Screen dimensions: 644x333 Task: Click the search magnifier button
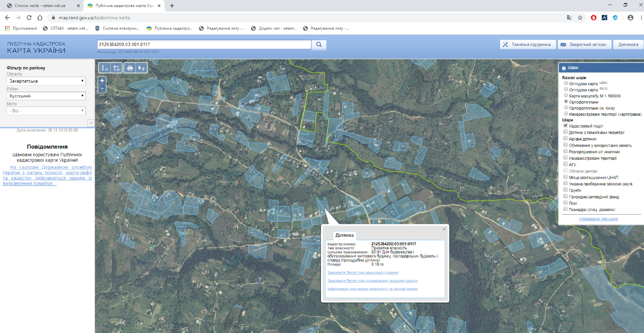(x=319, y=44)
